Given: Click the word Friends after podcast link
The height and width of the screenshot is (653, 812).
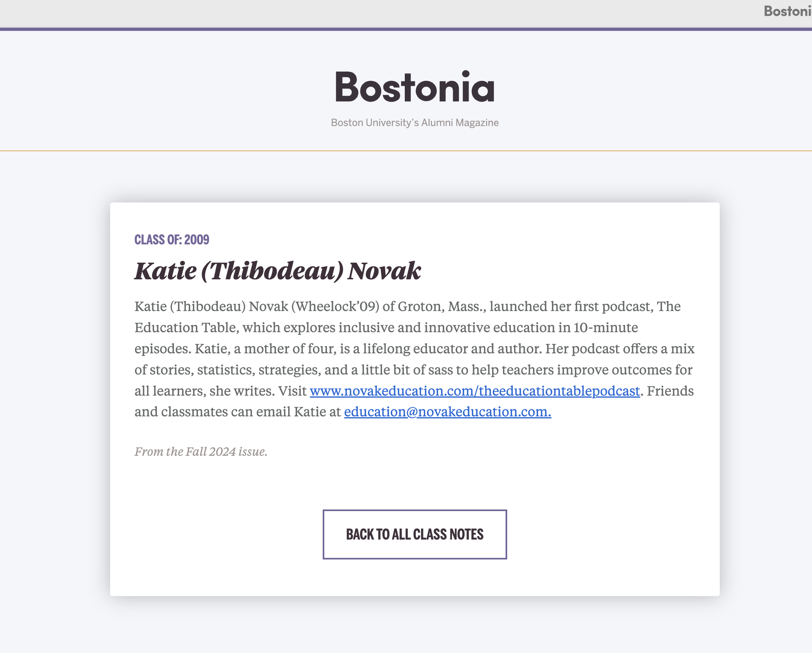Looking at the screenshot, I should coord(670,391).
